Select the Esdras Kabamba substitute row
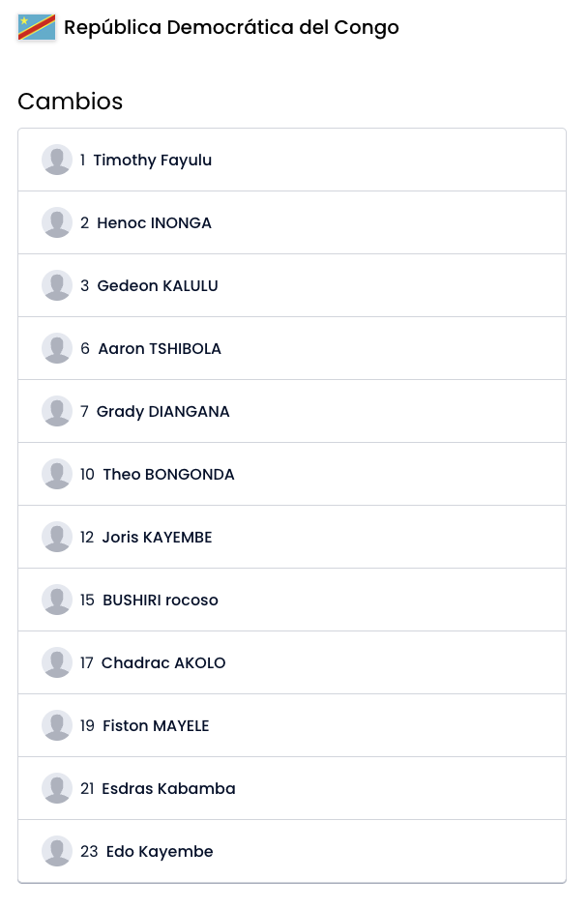The image size is (588, 909). click(290, 788)
